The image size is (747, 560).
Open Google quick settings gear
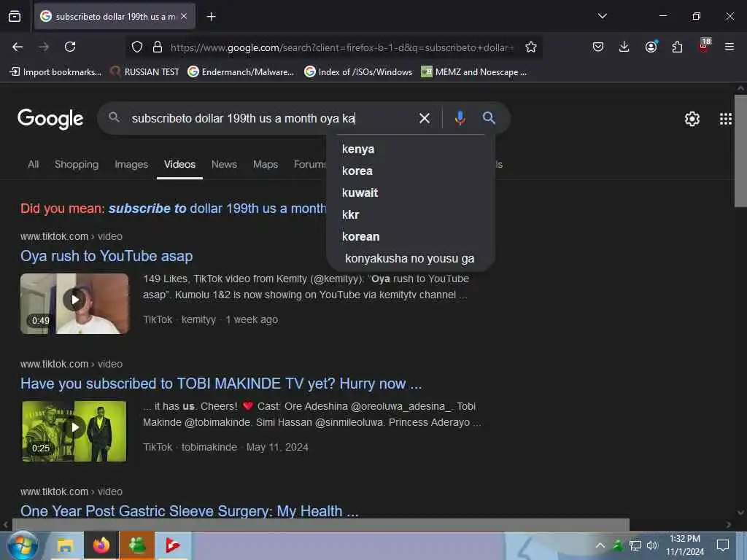tap(692, 119)
